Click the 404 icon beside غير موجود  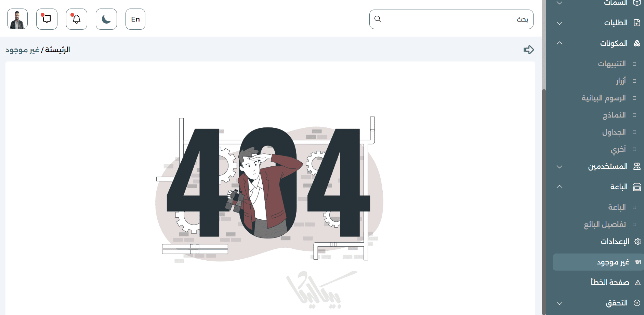coord(638,262)
